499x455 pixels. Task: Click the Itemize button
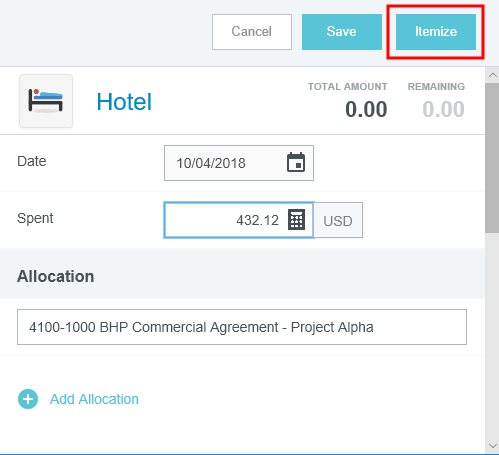tap(436, 32)
